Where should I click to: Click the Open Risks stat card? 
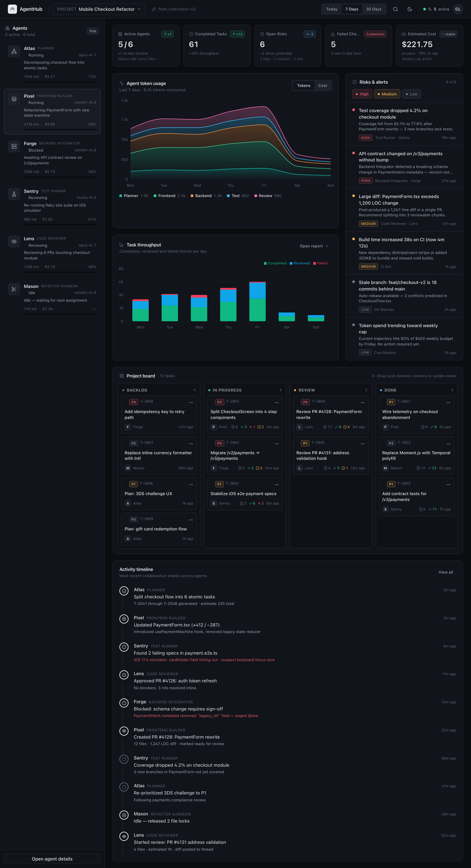(288, 45)
